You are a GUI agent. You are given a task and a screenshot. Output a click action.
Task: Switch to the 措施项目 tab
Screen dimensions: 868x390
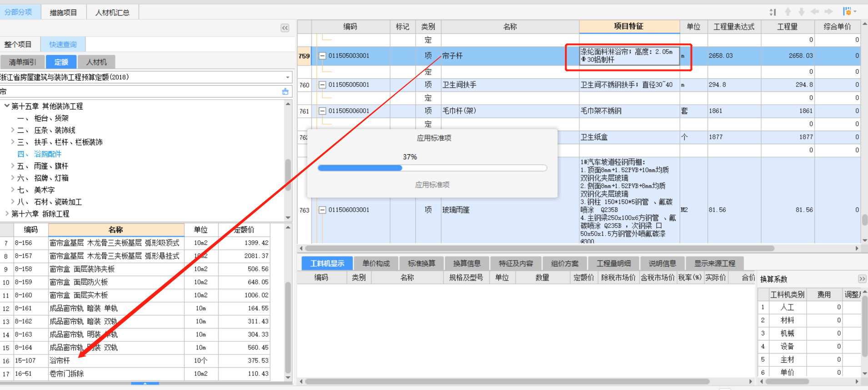[x=64, y=12]
